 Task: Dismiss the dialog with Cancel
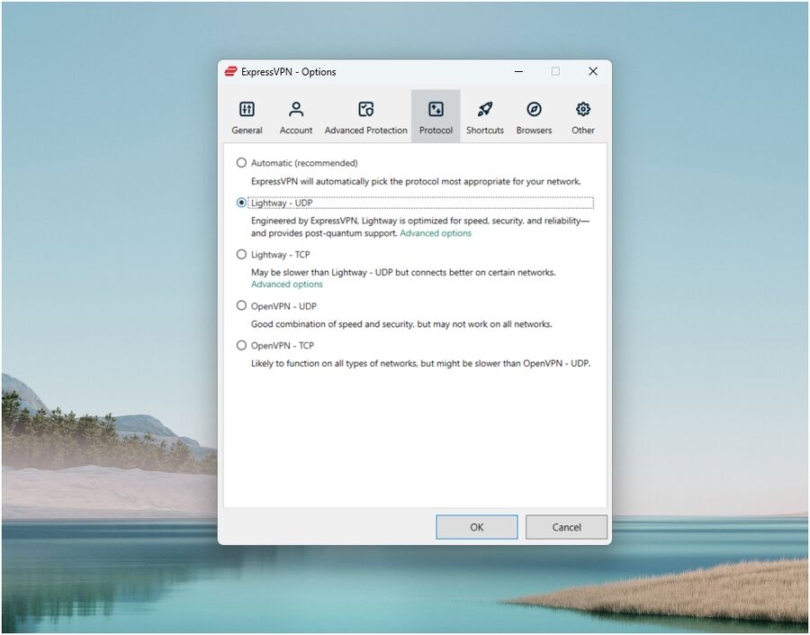(x=566, y=527)
